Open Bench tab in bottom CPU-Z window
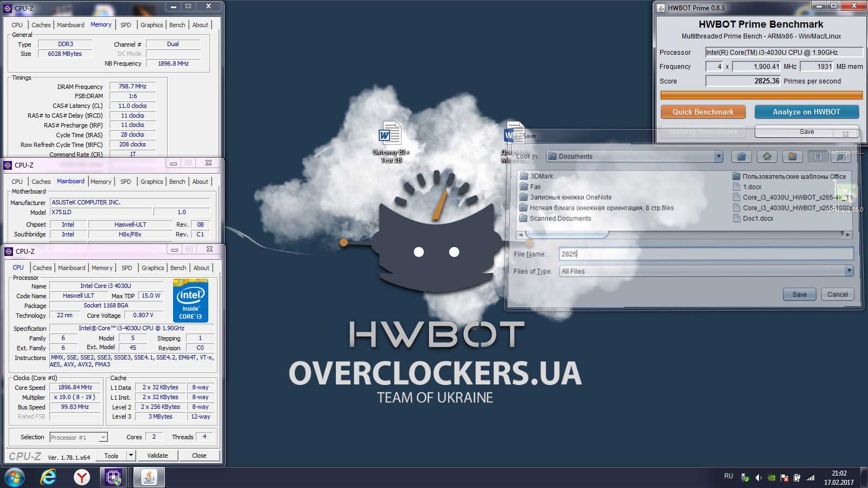The height and width of the screenshot is (488, 868). pos(178,268)
